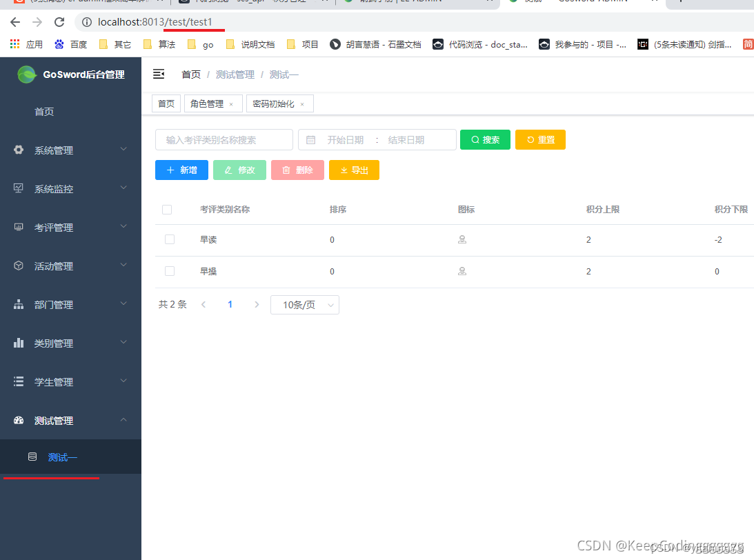This screenshot has width=754, height=560.
Task: Click the 输入考评类别名称搜索 input field
Action: (x=224, y=139)
